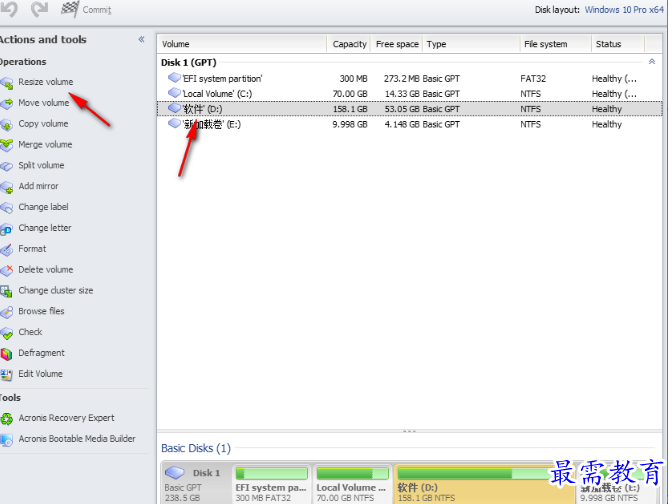Screen dimensions: 672x504
Task: Collapse the Disk 1 (GPT) group
Action: point(651,62)
